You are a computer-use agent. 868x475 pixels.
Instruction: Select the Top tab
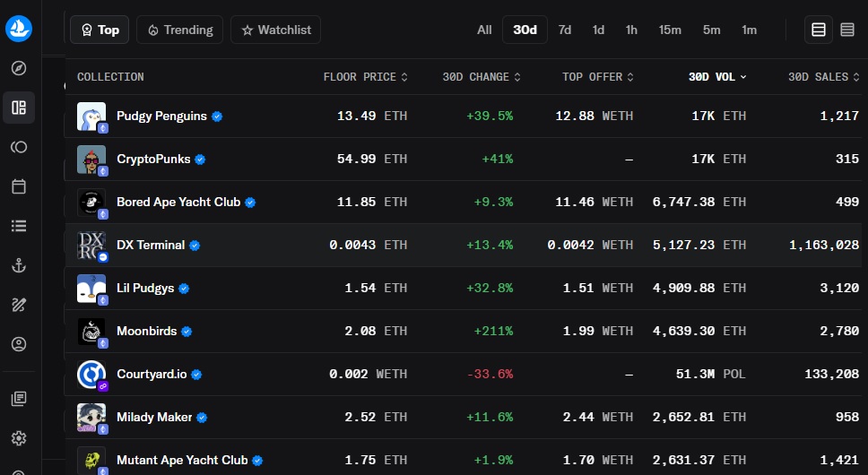(100, 30)
